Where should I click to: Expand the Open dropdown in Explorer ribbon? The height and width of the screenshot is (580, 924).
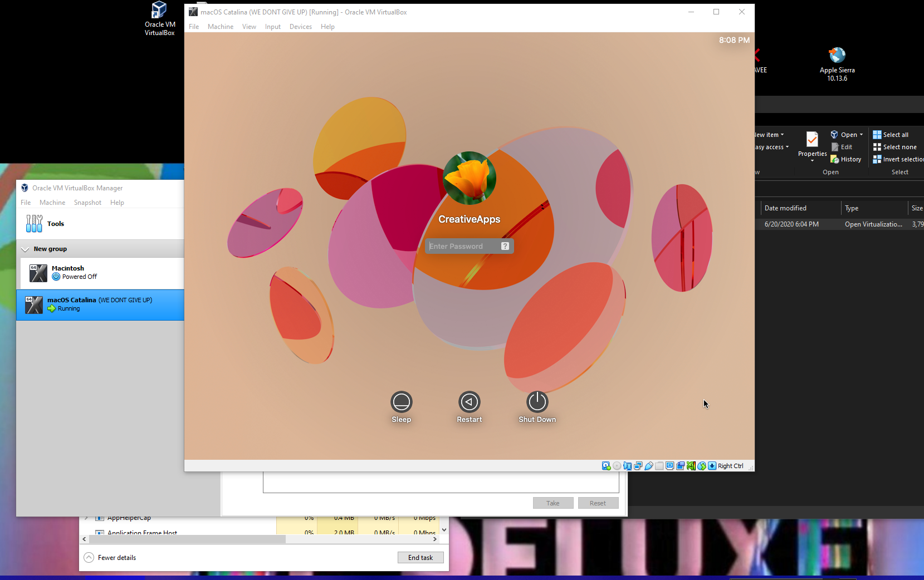pyautogui.click(x=861, y=135)
